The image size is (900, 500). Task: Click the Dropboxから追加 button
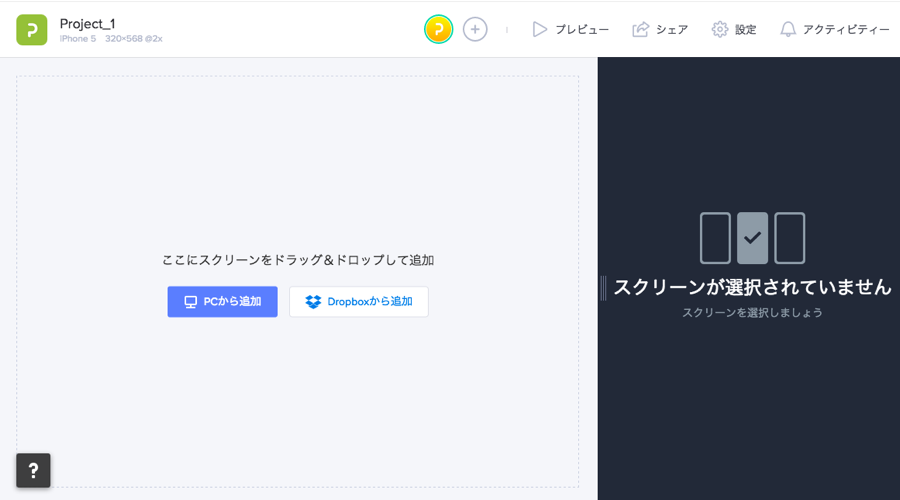click(x=359, y=302)
